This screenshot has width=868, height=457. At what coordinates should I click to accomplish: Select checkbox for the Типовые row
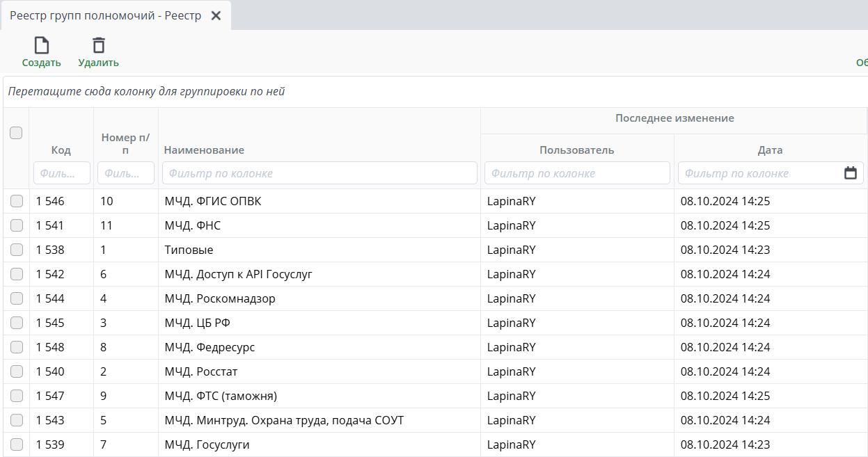[17, 250]
